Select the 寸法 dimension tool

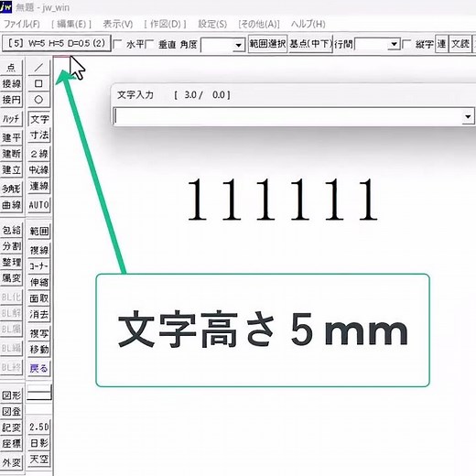[x=39, y=135]
